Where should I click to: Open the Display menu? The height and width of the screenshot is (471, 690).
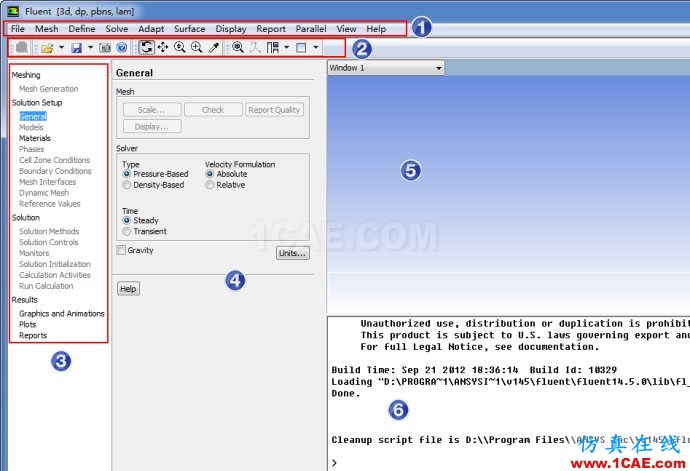coord(231,29)
